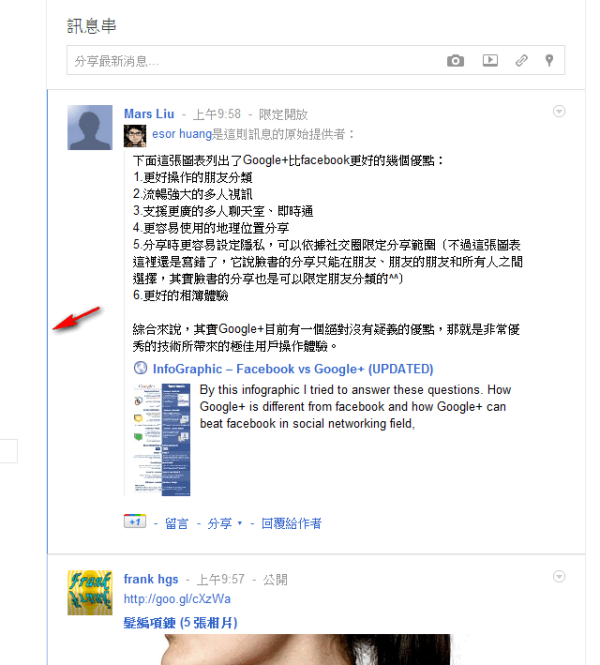Click 留言 to comment on the post
The width and height of the screenshot is (600, 665).
[x=176, y=523]
